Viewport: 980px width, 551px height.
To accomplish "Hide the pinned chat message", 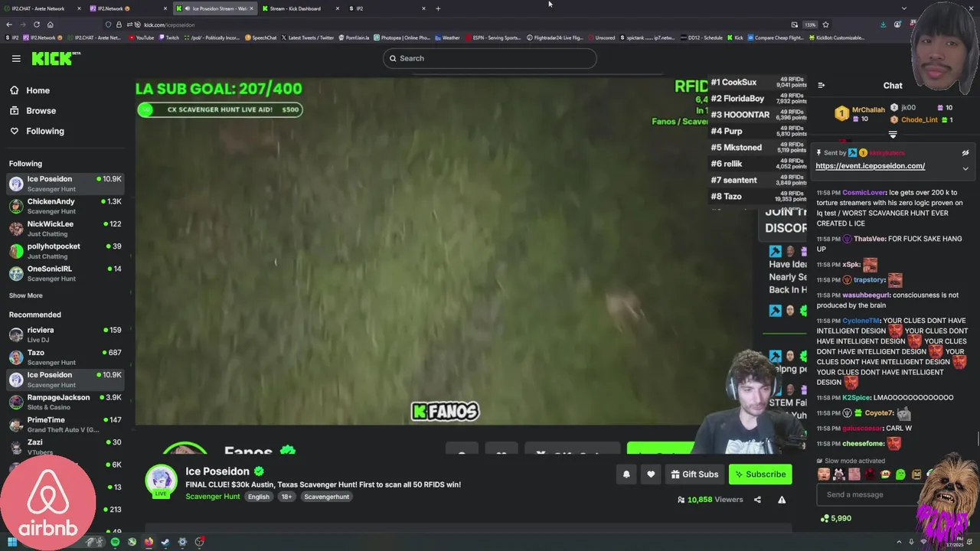I will pyautogui.click(x=965, y=153).
